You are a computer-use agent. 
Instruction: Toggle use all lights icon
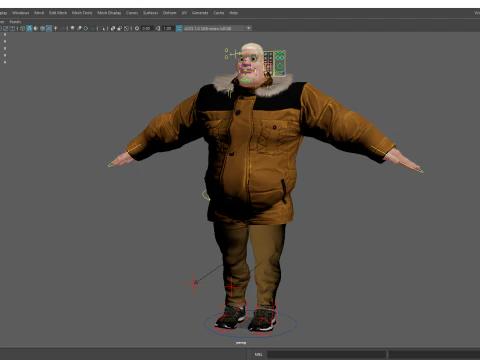pos(55,28)
